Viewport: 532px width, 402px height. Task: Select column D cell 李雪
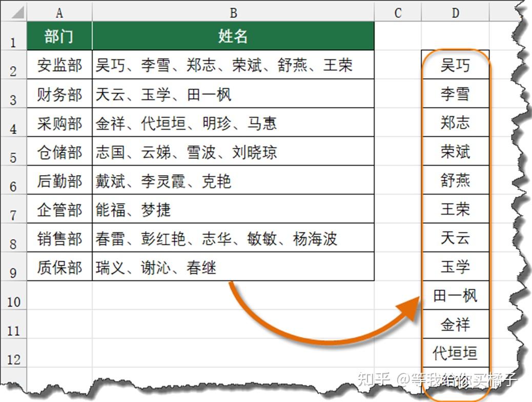(x=455, y=94)
